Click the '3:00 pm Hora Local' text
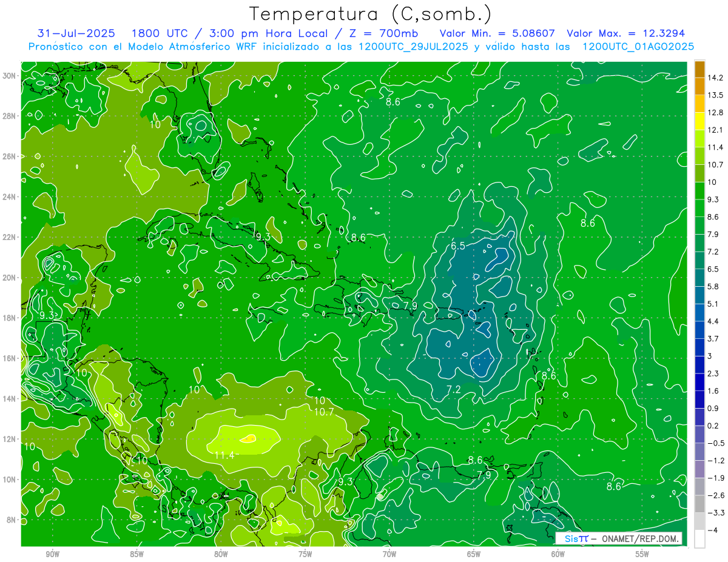The height and width of the screenshot is (562, 728). [269, 33]
